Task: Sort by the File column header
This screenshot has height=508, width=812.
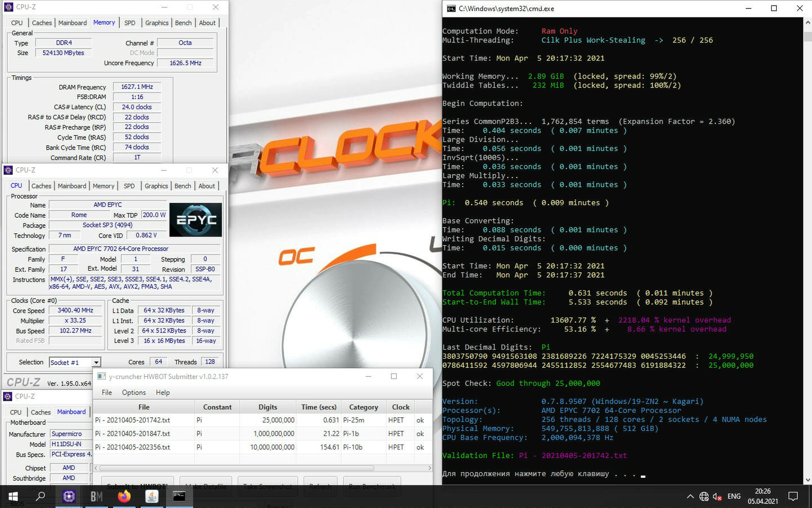Action: [144, 407]
